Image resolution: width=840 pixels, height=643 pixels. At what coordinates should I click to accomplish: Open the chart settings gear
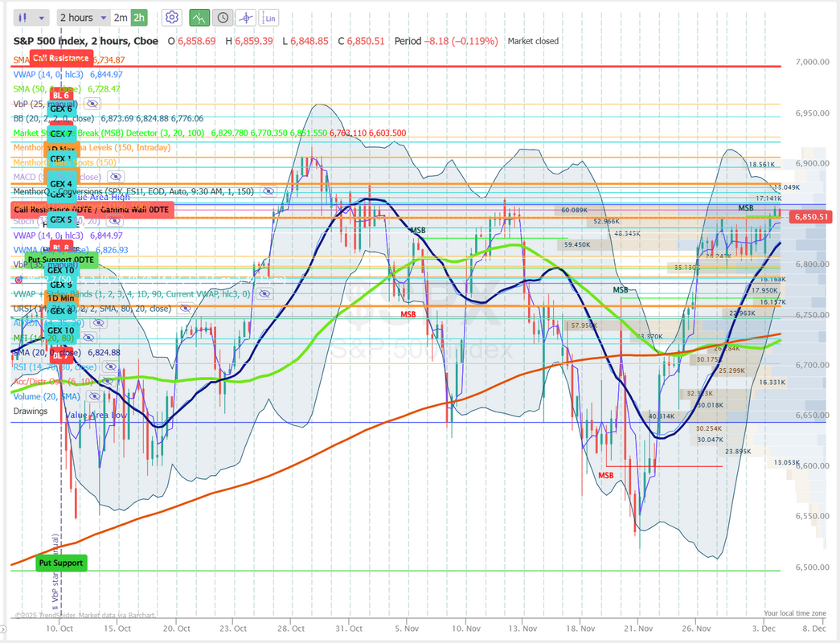tap(171, 18)
